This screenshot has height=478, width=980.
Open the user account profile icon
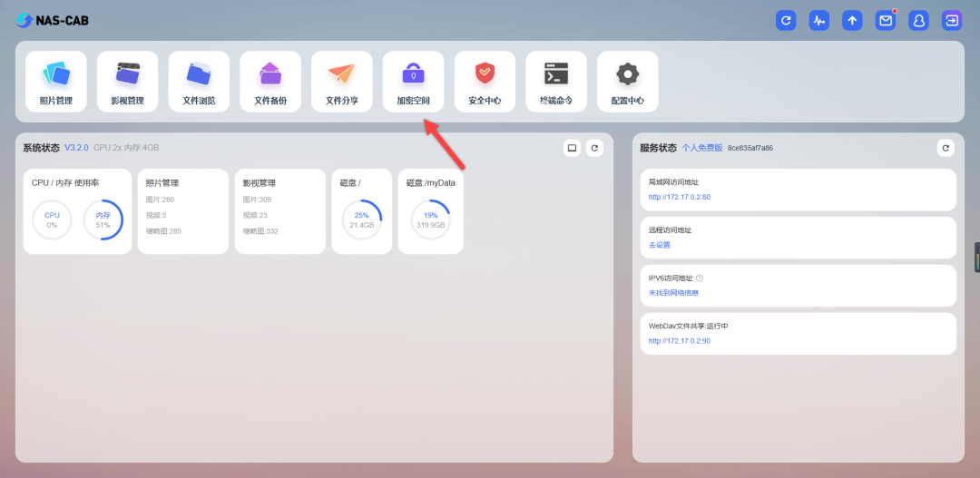coord(918,20)
